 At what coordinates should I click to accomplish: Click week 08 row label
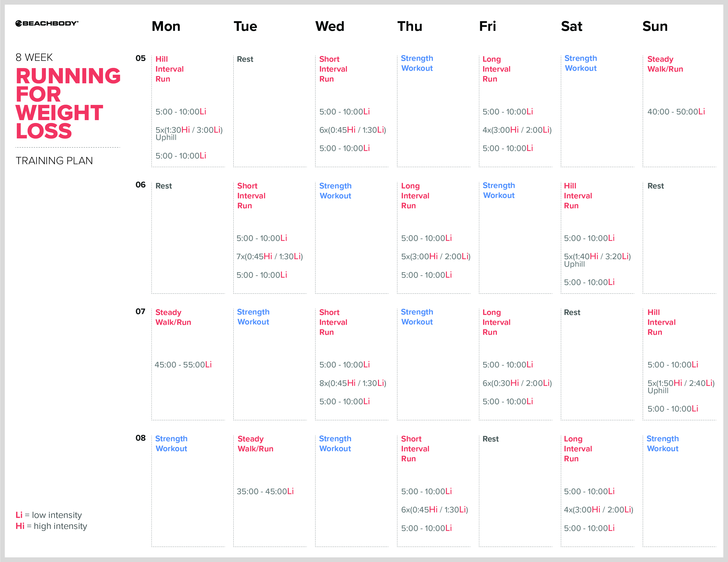pos(140,438)
